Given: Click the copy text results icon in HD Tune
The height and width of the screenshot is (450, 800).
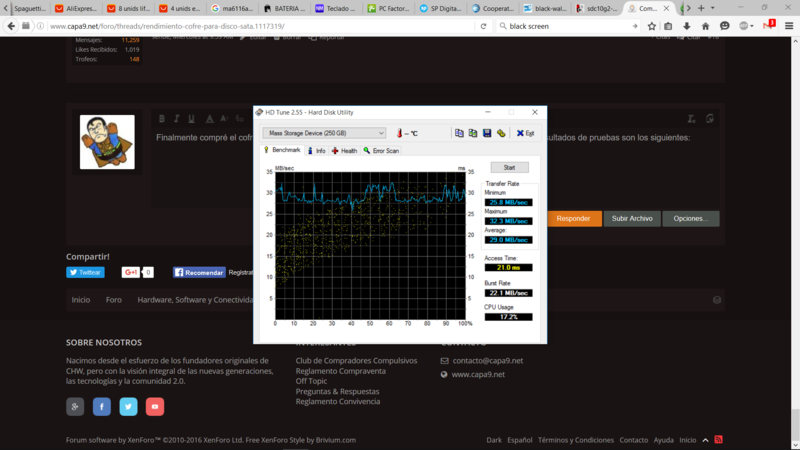Looking at the screenshot, I should 459,133.
